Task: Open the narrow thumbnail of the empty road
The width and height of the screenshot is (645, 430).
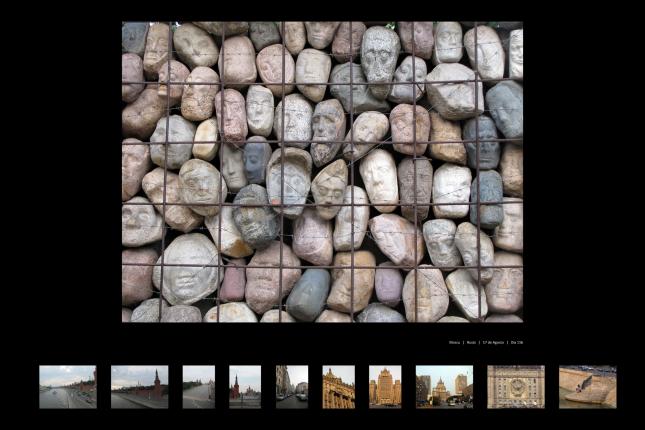Action: 198,386
